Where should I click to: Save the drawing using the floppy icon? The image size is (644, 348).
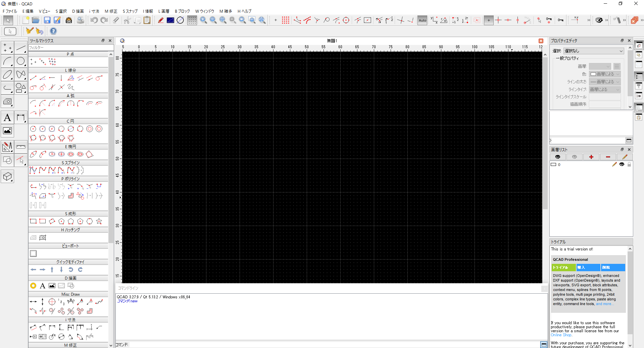click(x=47, y=20)
